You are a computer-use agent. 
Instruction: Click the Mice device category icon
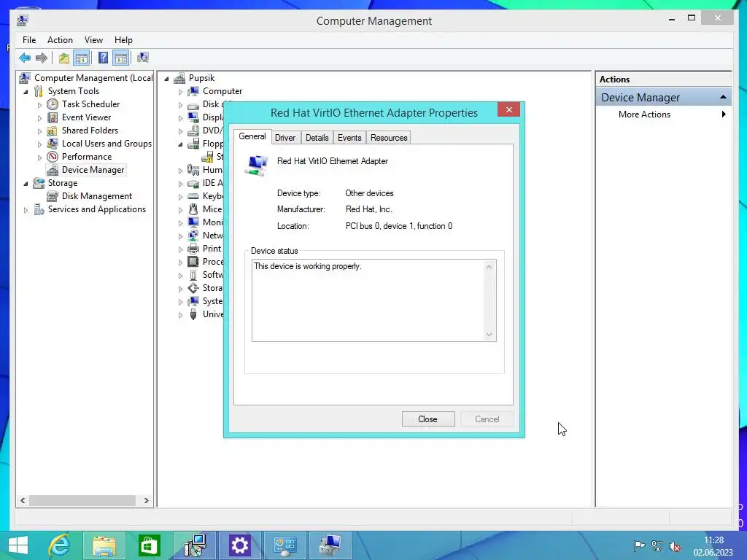[x=193, y=209]
